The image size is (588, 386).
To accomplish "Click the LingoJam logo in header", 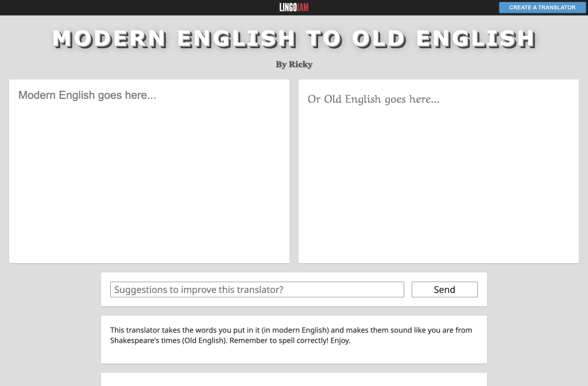I will 293,7.
